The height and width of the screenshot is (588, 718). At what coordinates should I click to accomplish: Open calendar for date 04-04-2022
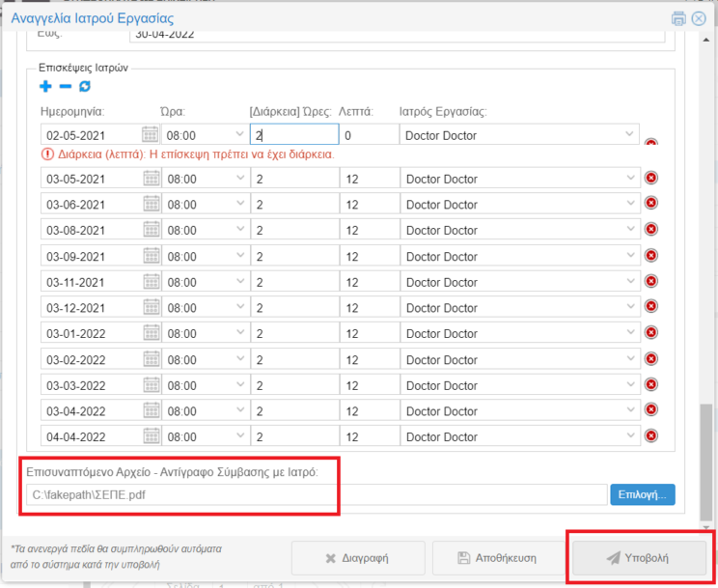152,436
